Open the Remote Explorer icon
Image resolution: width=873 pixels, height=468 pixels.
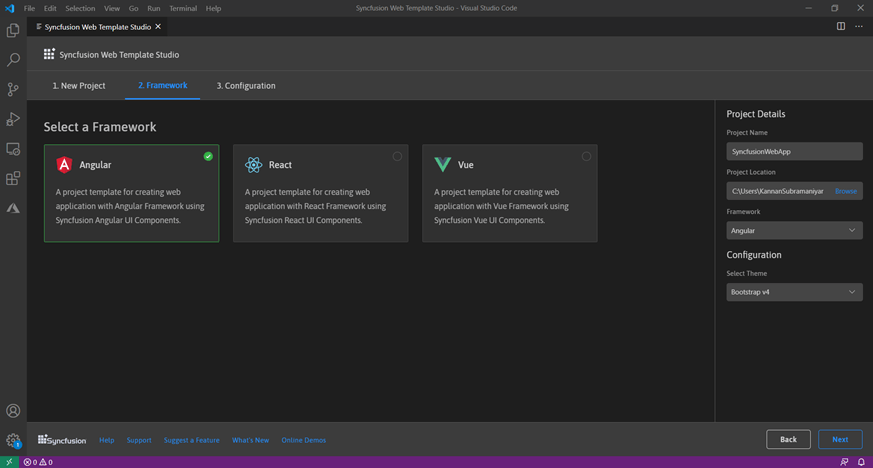click(13, 149)
